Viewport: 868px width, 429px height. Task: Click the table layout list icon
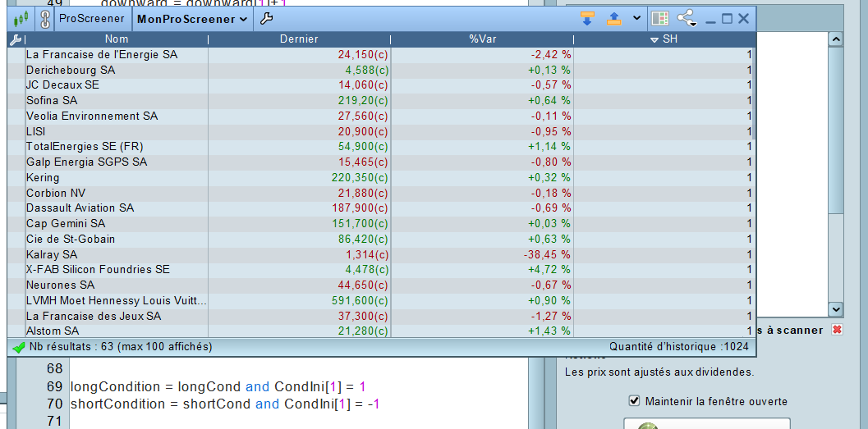click(660, 19)
